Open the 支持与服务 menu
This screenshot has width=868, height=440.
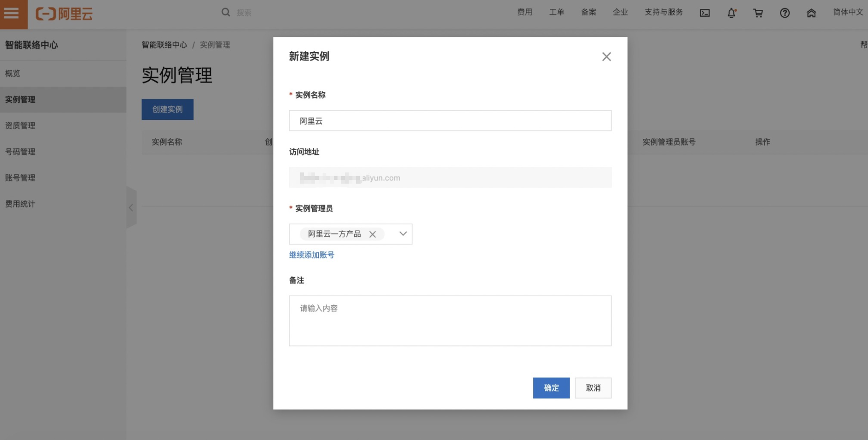pos(664,12)
